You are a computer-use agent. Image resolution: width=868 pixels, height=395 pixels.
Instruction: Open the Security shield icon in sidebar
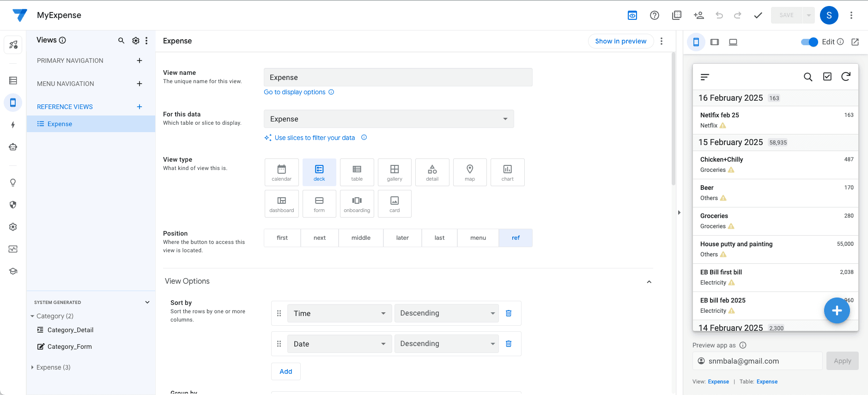[13, 205]
